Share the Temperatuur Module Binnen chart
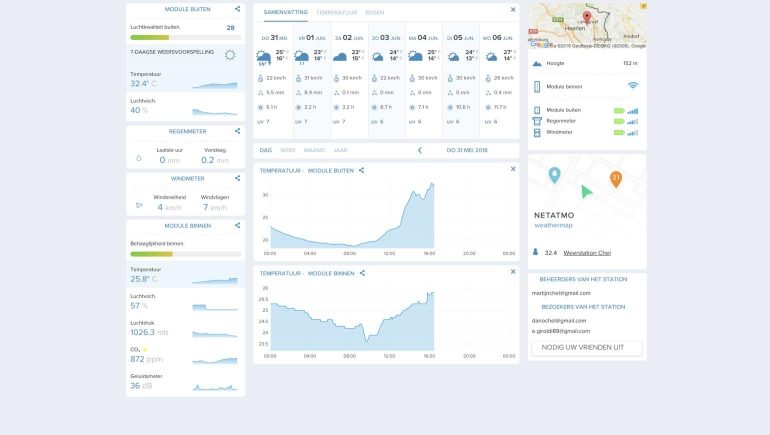Screen dimensions: 770x435 (x=362, y=273)
